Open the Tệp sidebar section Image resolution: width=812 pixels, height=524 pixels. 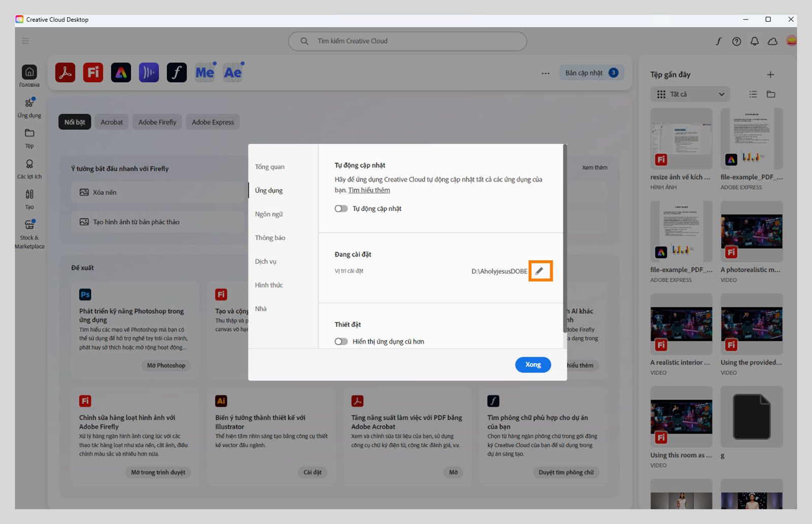(29, 138)
